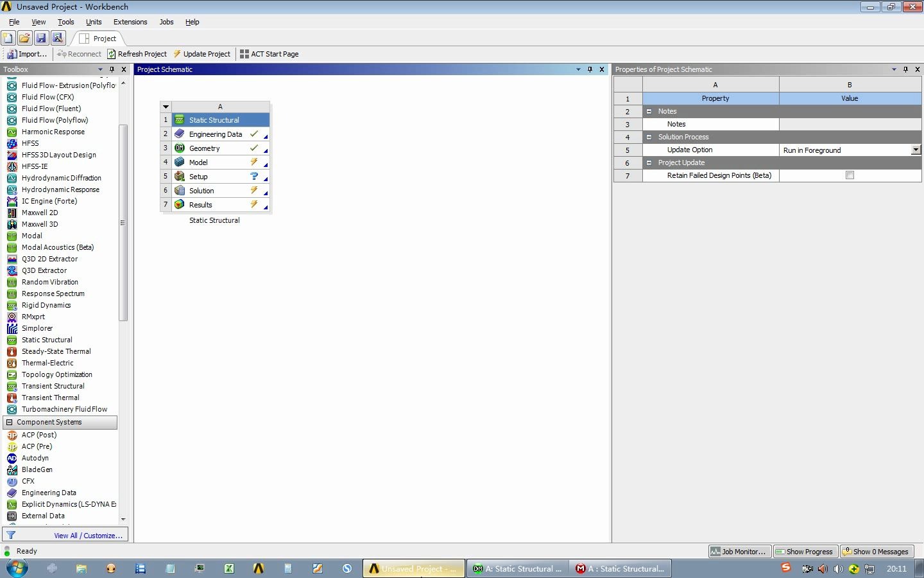This screenshot has height=578, width=924.
Task: Click Show Progress button
Action: tap(804, 551)
